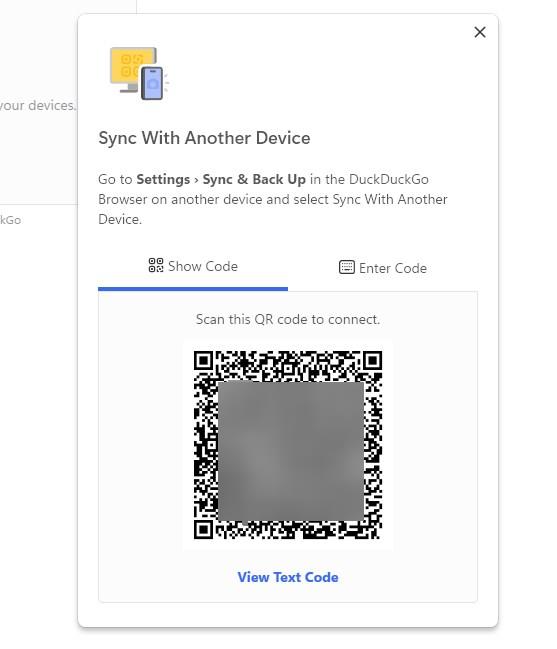Click the bold 'Sync & Back Up' text
The height and width of the screenshot is (649, 557).
(x=254, y=179)
